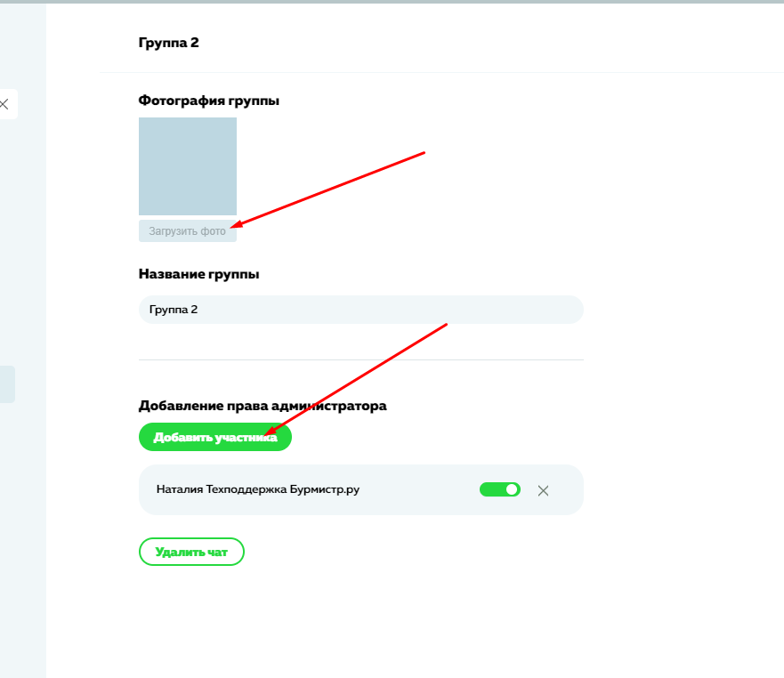Upload a picture via Загрузить фото
This screenshot has width=784, height=678.
tap(188, 231)
